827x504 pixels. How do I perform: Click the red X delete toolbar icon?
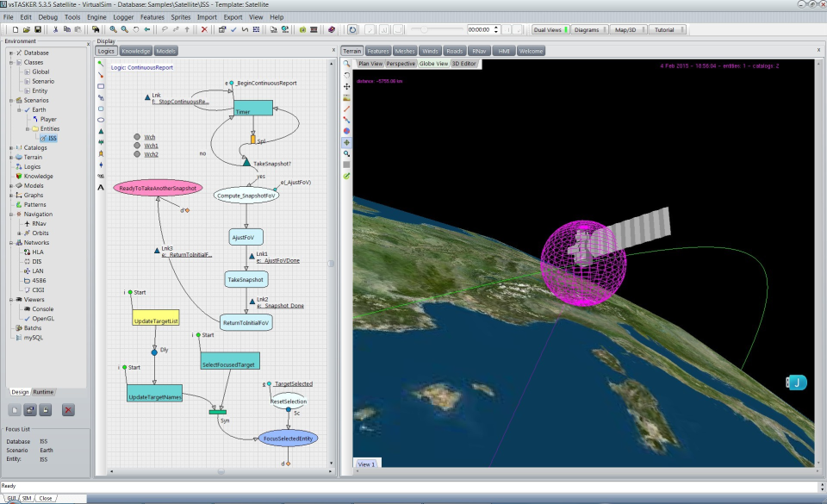coord(204,29)
